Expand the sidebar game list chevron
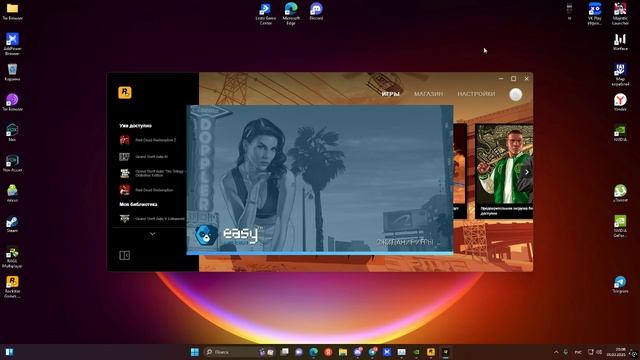Image resolution: width=640 pixels, height=360 pixels. pos(152,234)
